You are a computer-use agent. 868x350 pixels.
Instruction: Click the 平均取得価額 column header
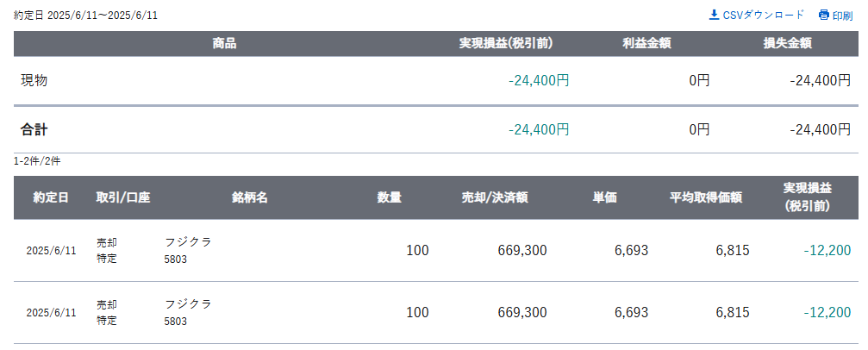[x=706, y=197]
